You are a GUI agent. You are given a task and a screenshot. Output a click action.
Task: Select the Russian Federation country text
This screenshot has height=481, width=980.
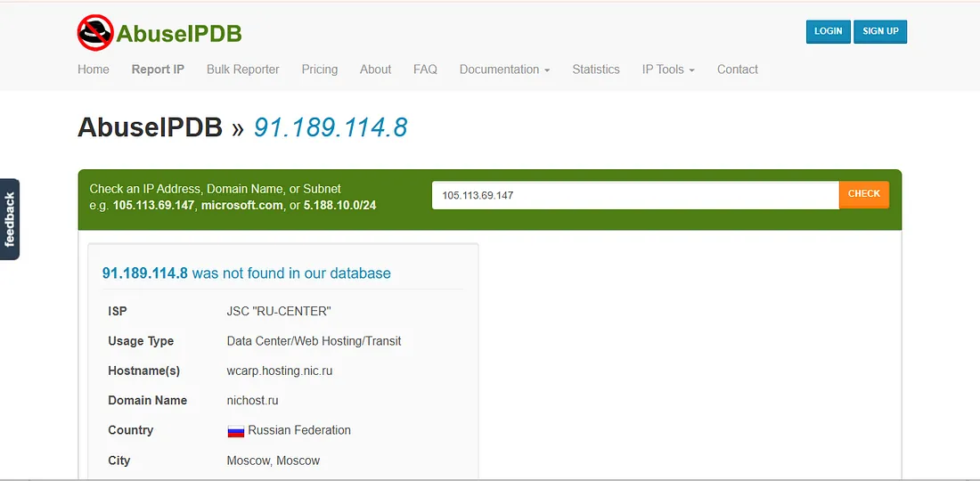click(x=299, y=429)
